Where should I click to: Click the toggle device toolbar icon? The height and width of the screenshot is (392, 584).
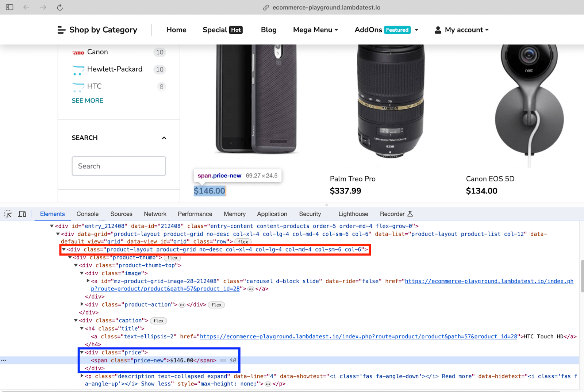[22, 214]
